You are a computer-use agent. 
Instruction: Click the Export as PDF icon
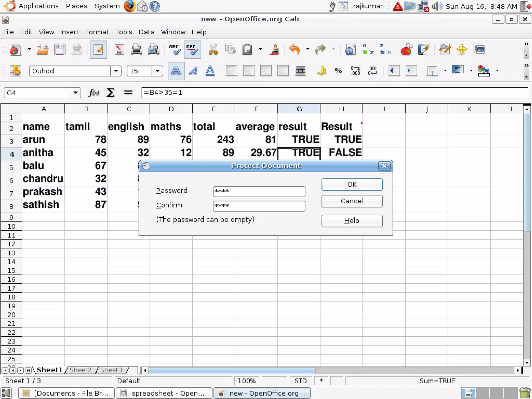tap(119, 49)
